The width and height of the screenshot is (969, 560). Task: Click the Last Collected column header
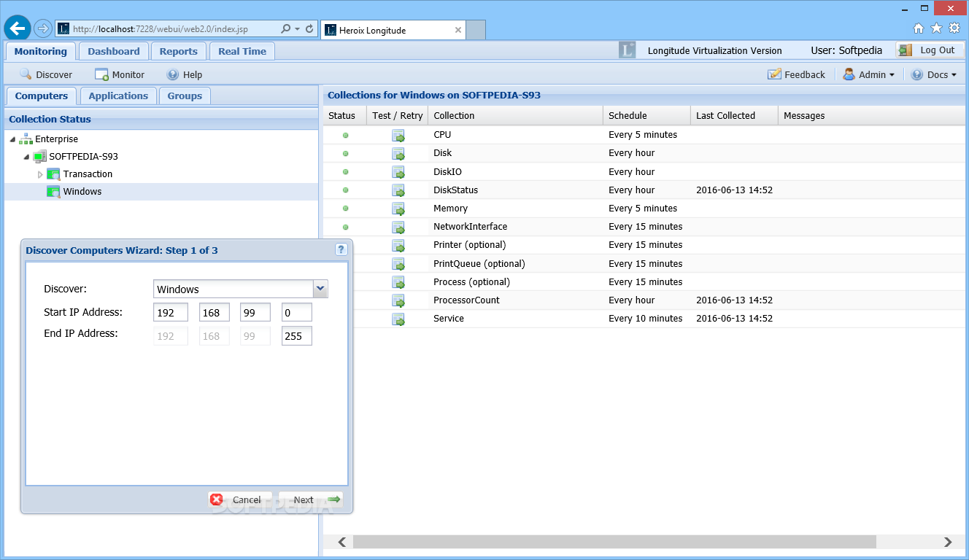pyautogui.click(x=734, y=115)
